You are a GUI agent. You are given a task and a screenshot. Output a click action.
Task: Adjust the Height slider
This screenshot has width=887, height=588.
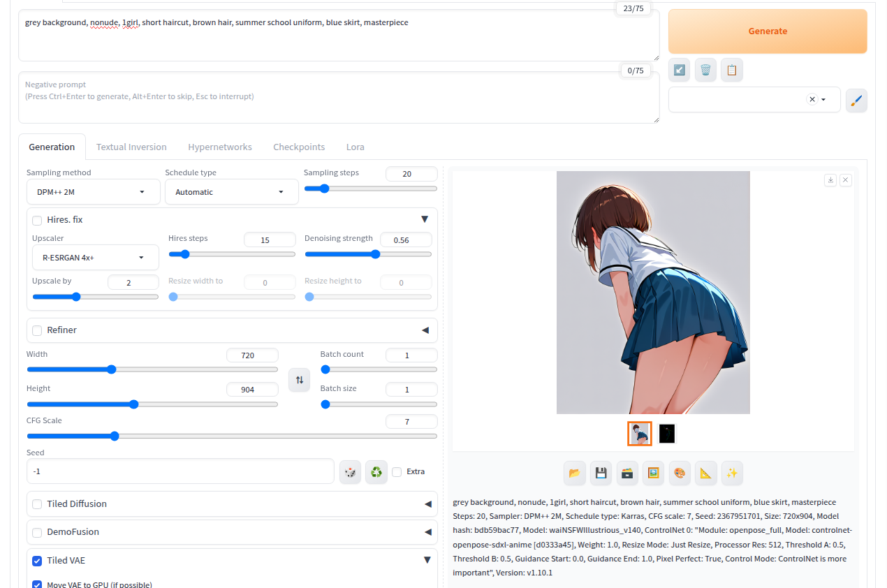152,404
